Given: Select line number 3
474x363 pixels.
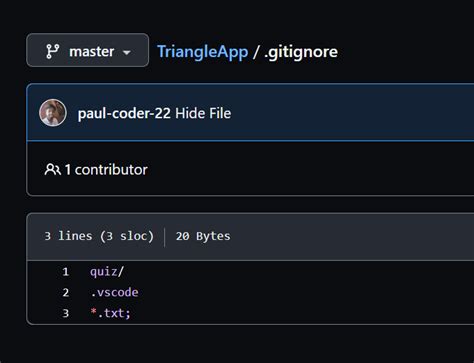Looking at the screenshot, I should (x=65, y=313).
